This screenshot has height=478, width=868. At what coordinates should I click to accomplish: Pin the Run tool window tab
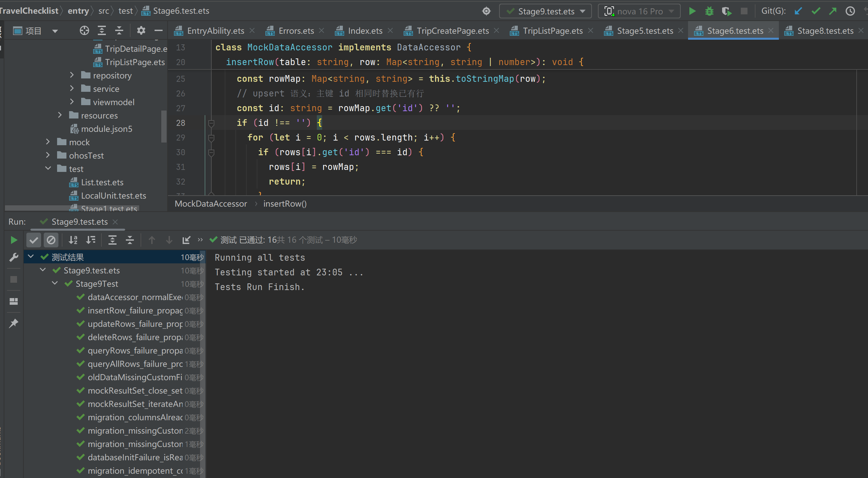[13, 323]
